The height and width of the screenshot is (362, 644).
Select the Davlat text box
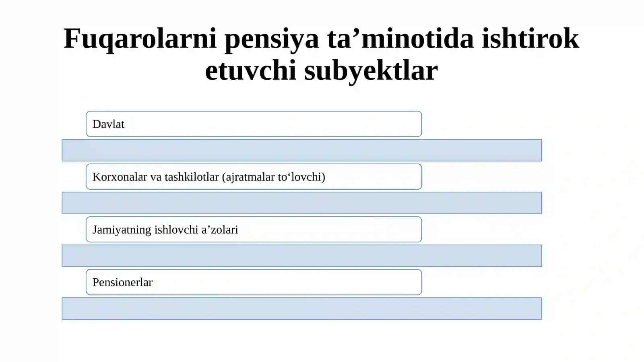pyautogui.click(x=254, y=124)
